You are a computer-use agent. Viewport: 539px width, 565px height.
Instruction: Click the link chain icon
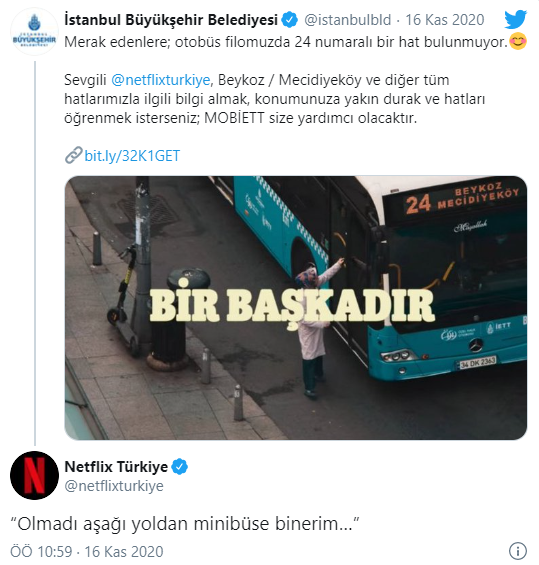[74, 156]
